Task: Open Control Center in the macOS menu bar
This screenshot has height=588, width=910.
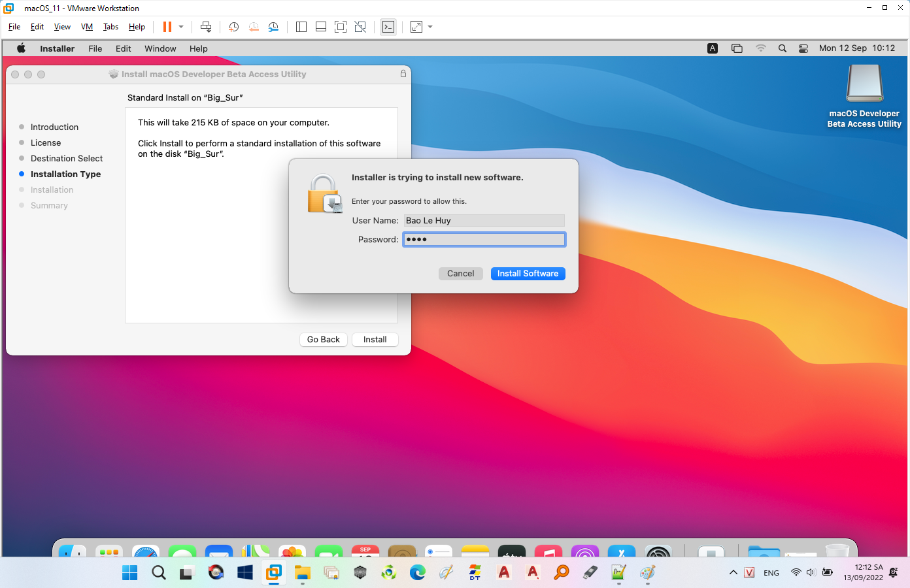Action: point(803,48)
